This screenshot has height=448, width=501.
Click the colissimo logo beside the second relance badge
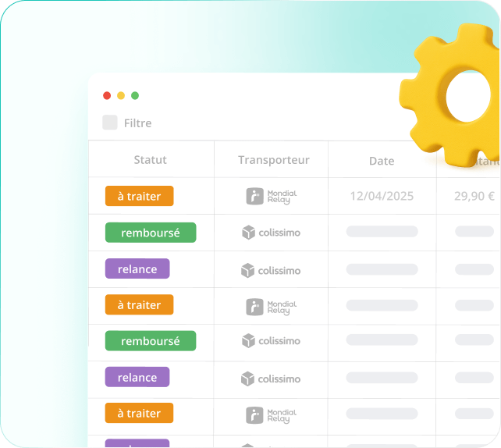[x=271, y=379]
